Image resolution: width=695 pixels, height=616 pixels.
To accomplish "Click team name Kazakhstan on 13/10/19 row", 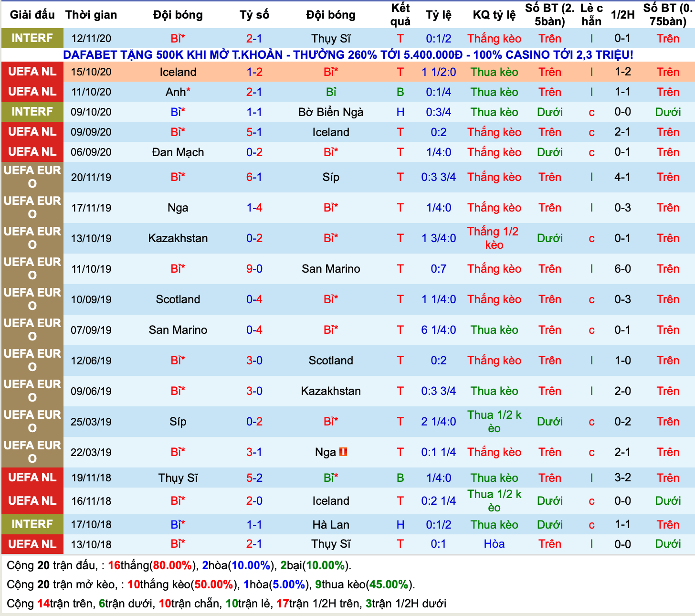I will coord(178,238).
